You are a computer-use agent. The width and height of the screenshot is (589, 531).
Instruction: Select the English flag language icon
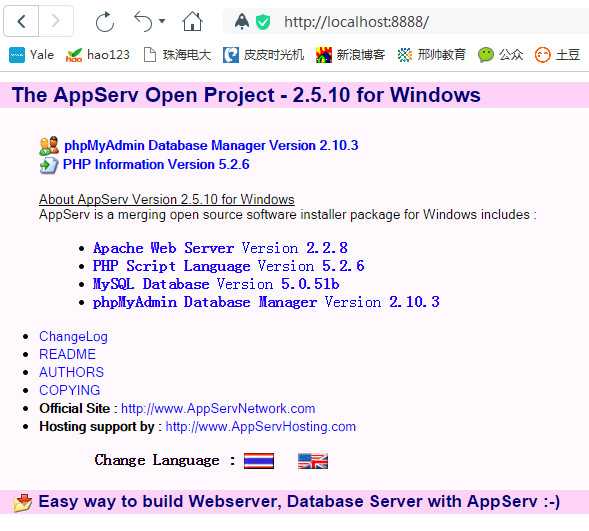pyautogui.click(x=313, y=461)
